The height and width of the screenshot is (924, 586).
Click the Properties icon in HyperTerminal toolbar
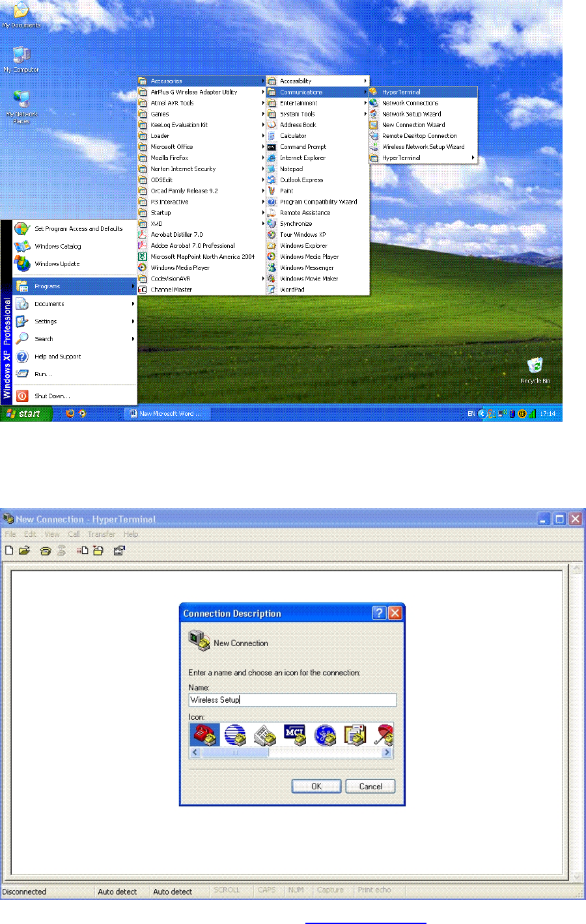pyautogui.click(x=119, y=550)
